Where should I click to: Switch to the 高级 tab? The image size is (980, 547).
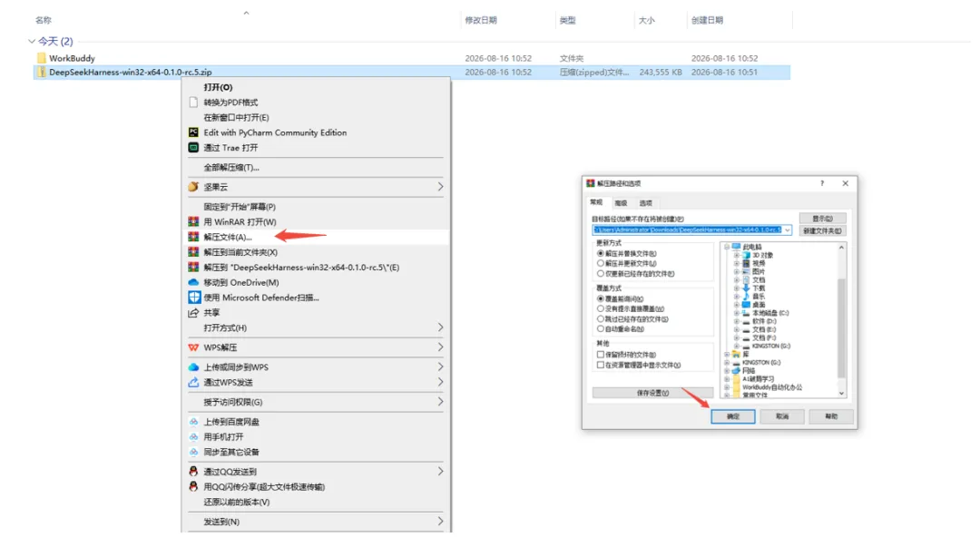[621, 203]
